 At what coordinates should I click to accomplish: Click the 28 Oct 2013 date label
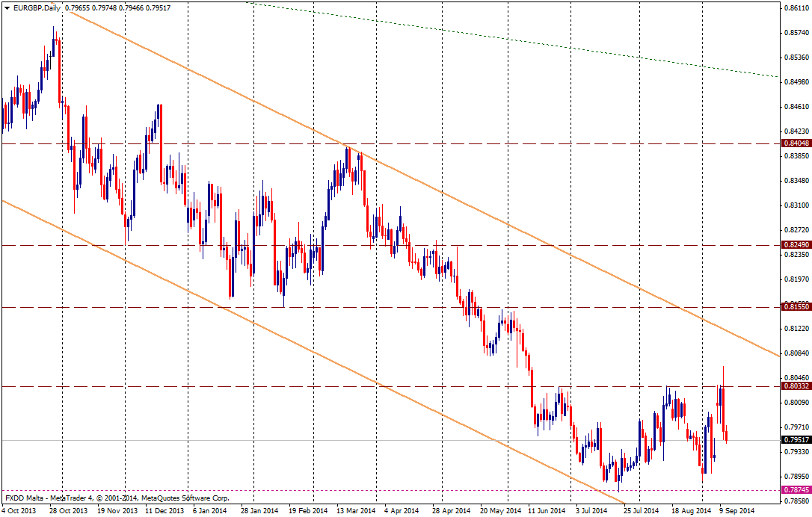(67, 511)
